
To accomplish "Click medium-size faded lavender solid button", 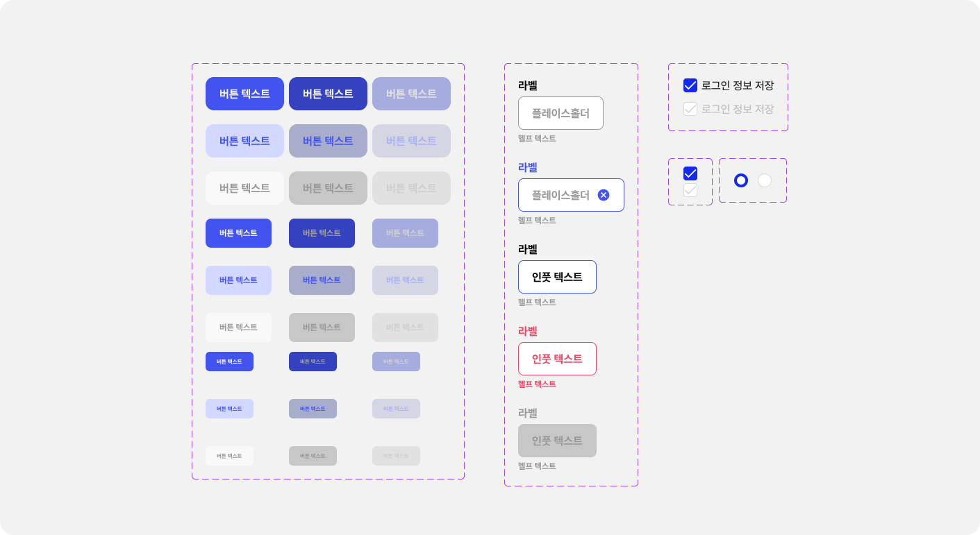I will pos(405,233).
